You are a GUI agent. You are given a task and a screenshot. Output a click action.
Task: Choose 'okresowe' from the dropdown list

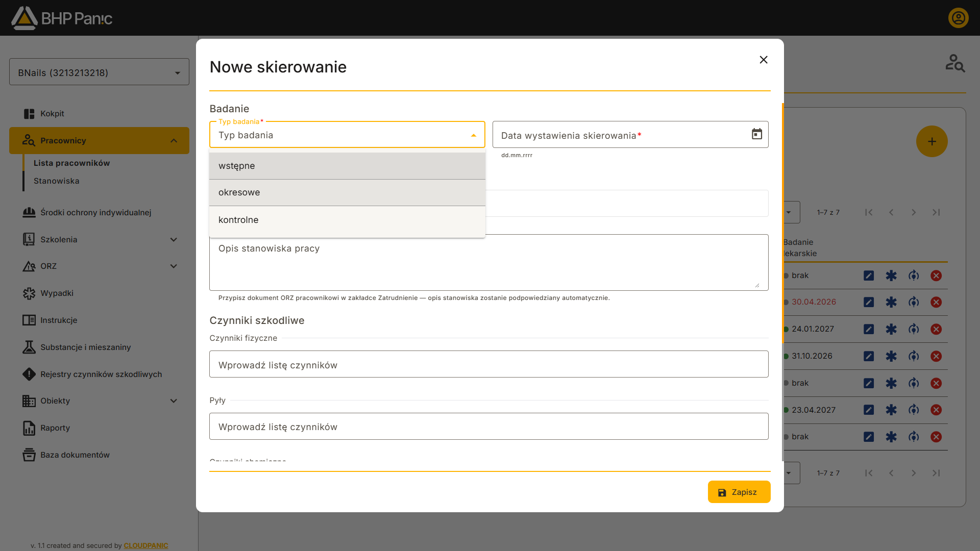click(x=347, y=192)
